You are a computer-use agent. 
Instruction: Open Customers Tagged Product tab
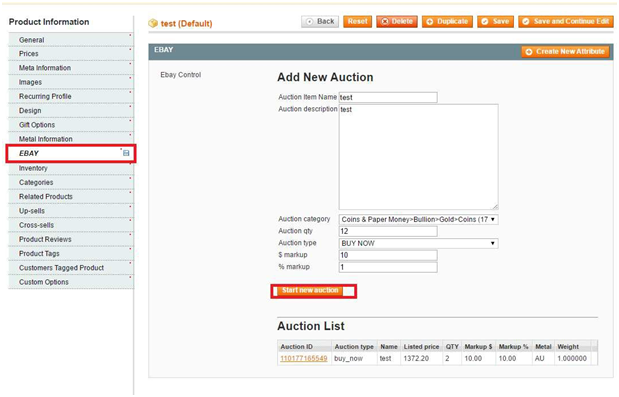click(71, 268)
